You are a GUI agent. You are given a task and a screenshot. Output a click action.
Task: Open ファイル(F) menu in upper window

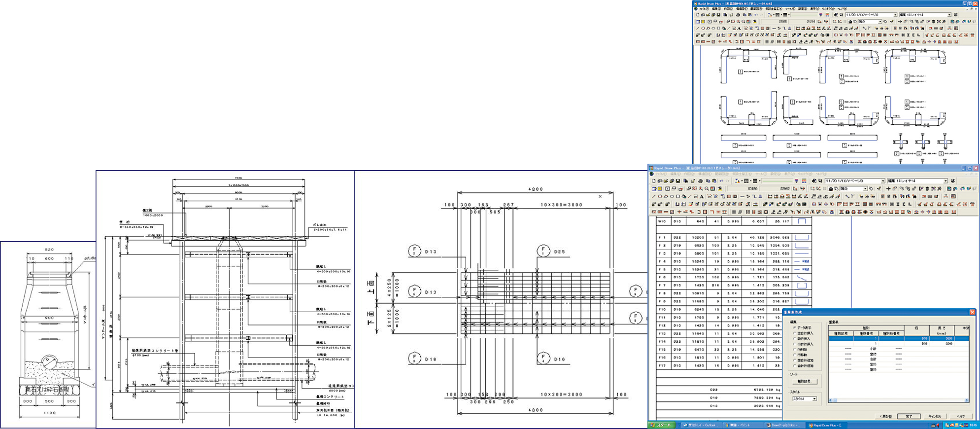click(704, 9)
